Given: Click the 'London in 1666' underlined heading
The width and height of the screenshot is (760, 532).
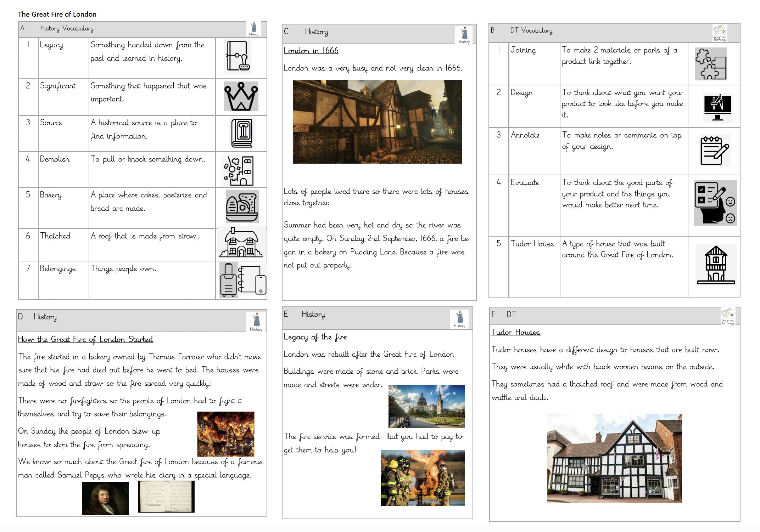Looking at the screenshot, I should click(x=311, y=51).
